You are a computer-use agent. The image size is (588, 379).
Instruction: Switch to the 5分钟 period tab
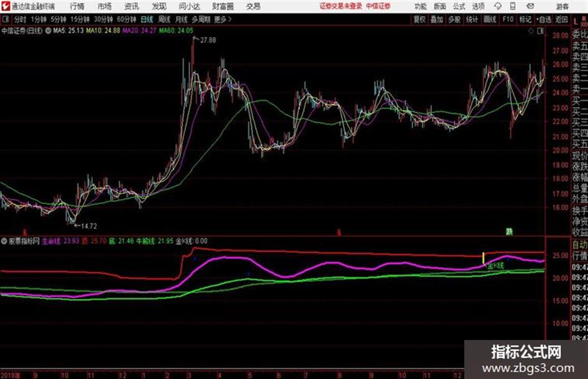58,19
